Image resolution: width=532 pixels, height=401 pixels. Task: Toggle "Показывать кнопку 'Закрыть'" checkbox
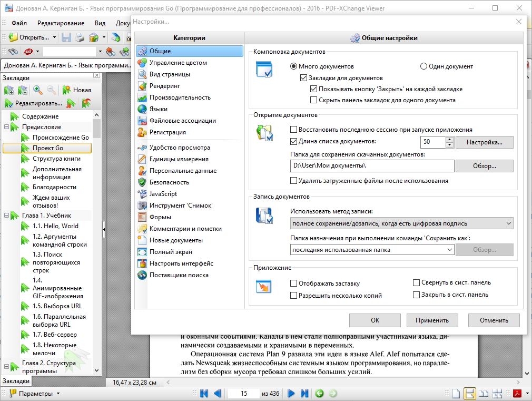pyautogui.click(x=314, y=89)
